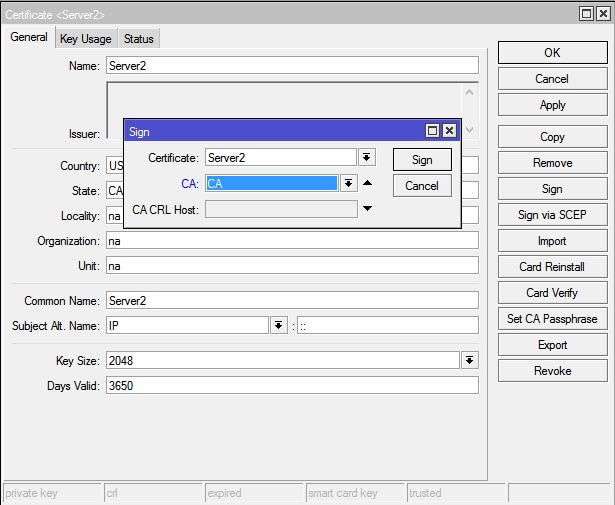Open the Key Size dropdown arrow
Screen dimensions: 615x505
point(469,360)
